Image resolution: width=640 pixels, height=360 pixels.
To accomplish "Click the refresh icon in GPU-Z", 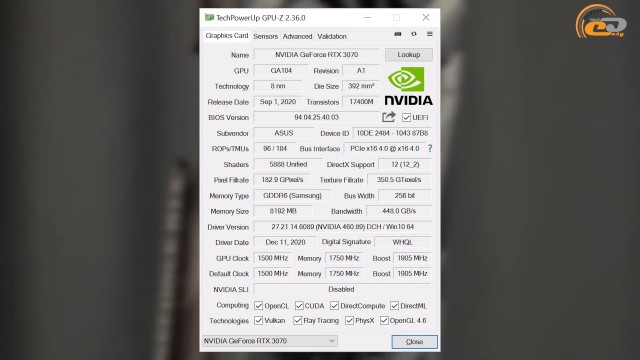I will pos(414,34).
